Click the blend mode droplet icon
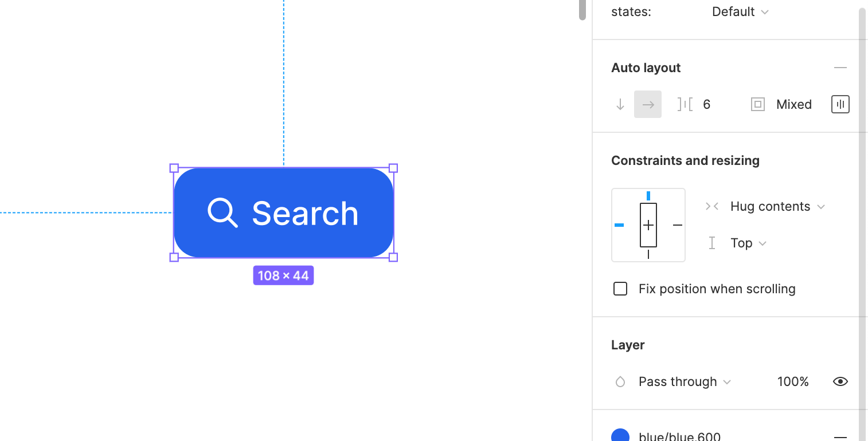Viewport: 868px width, 441px height. click(x=620, y=381)
